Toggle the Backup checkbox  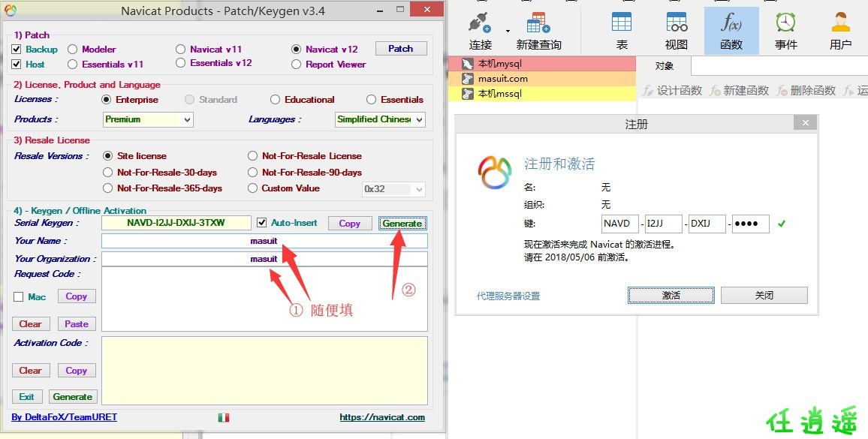16,50
